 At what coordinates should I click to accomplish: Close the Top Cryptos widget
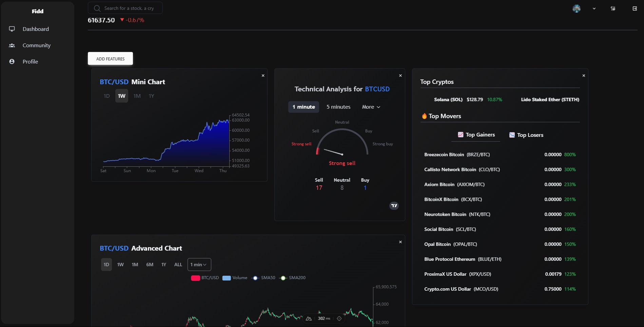tap(584, 76)
